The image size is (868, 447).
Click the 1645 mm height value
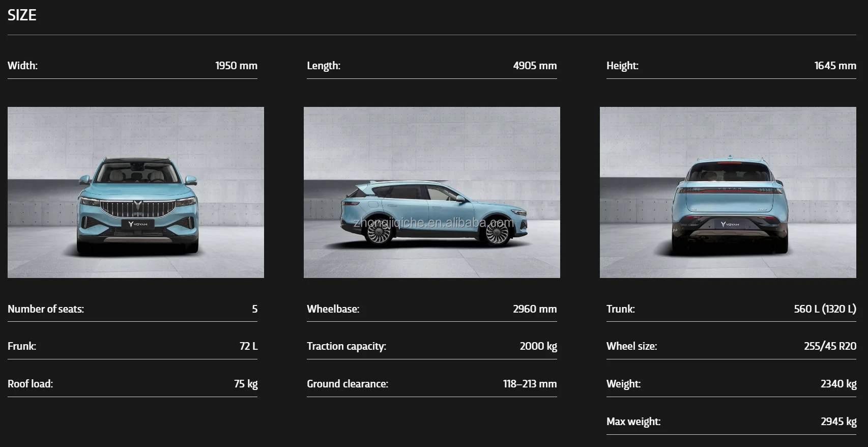835,66
